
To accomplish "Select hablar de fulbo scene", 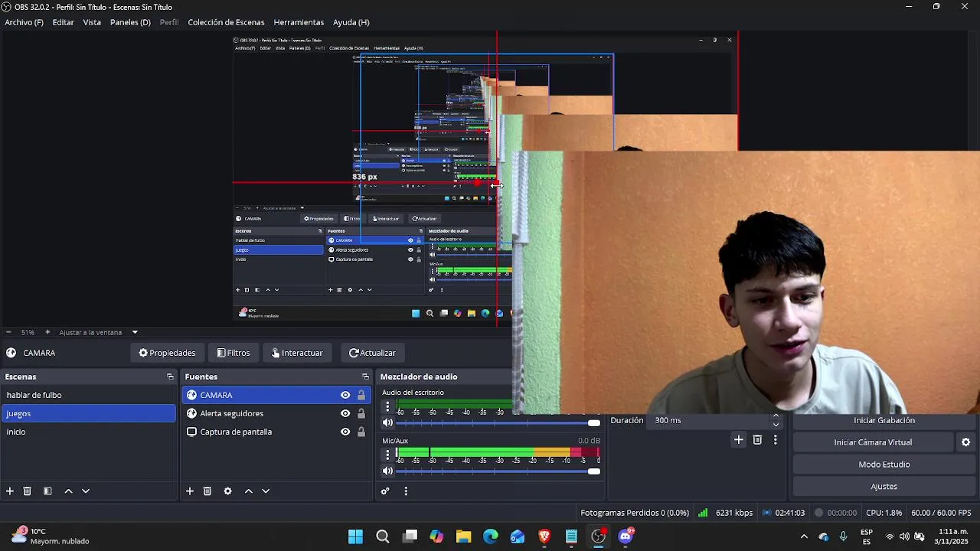I will pyautogui.click(x=88, y=395).
